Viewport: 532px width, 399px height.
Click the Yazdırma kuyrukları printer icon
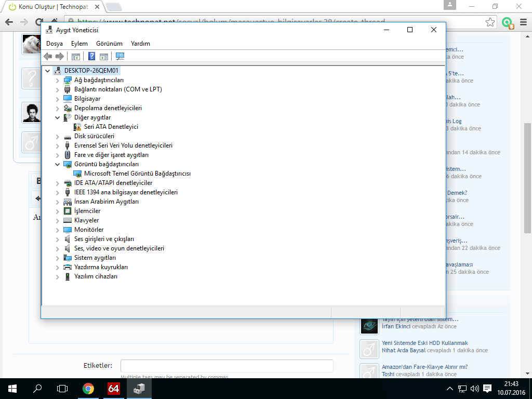68,267
